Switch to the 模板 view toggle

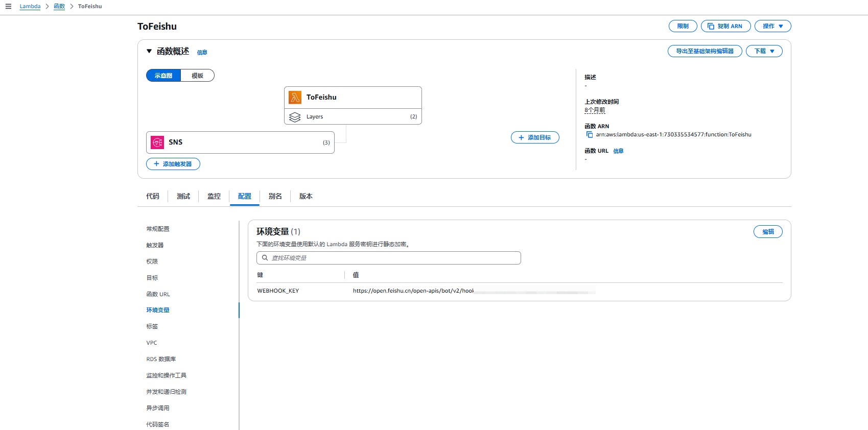pyautogui.click(x=197, y=76)
